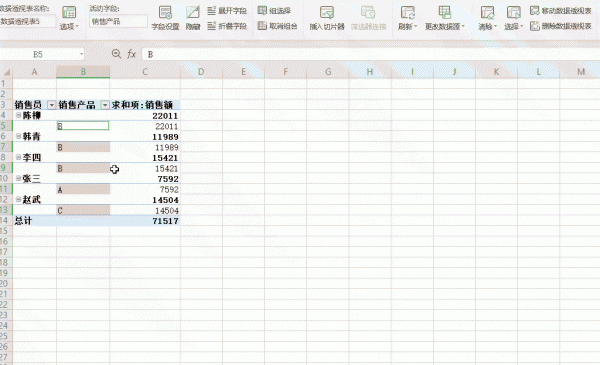This screenshot has width=600, height=365.
Task: Select product cell B in row 9
Action: [x=83, y=168]
